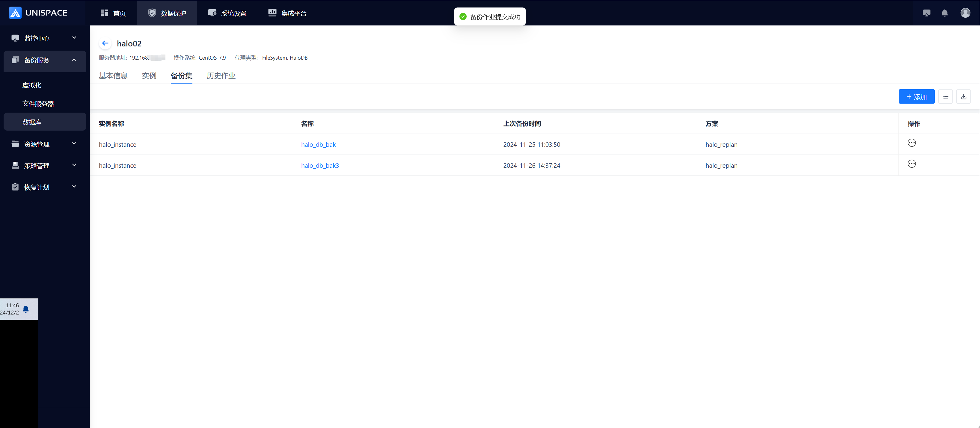
Task: Open the user avatar menu
Action: [965, 13]
